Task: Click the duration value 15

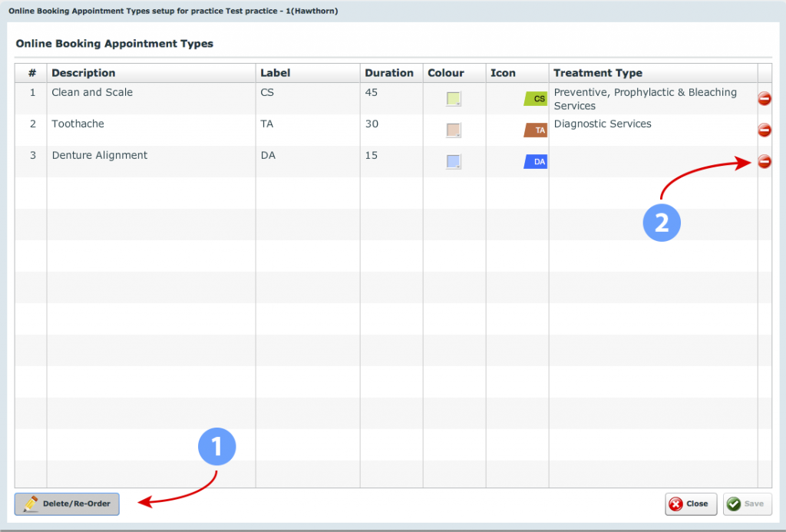Action: tap(372, 155)
